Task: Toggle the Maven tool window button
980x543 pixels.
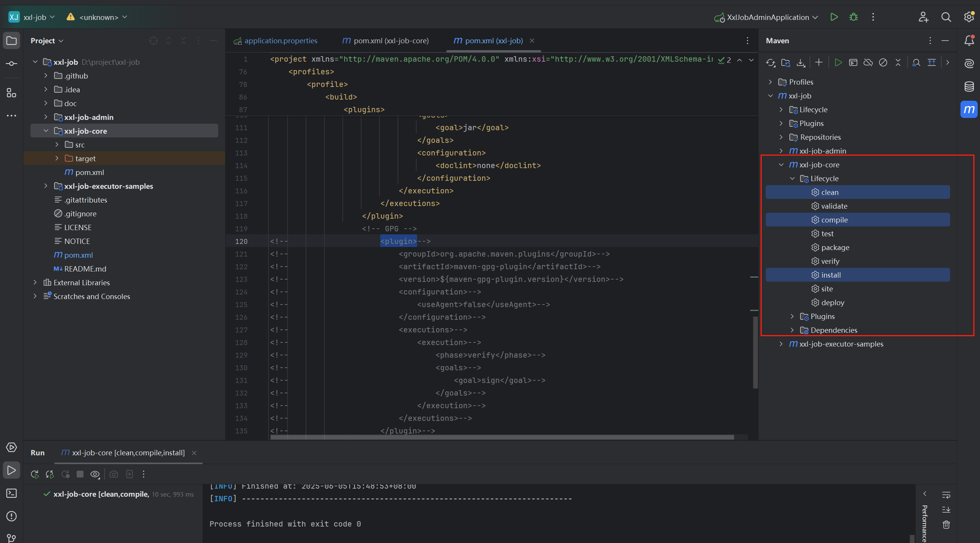Action: tap(969, 110)
